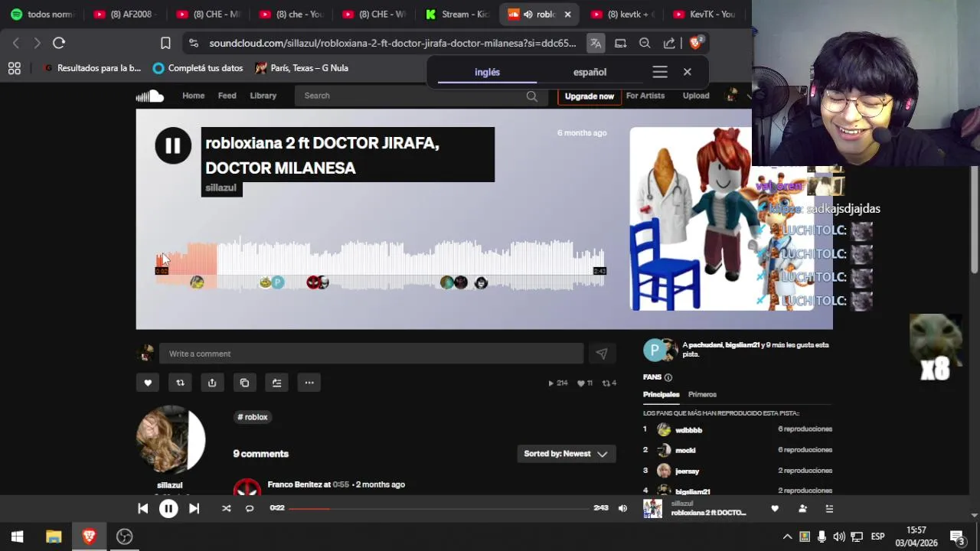Image resolution: width=980 pixels, height=551 pixels.
Task: Open Completá tus datos bookmark
Action: (198, 68)
